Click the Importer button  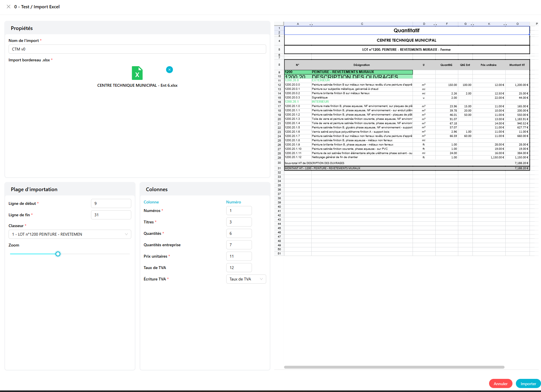pos(528,384)
